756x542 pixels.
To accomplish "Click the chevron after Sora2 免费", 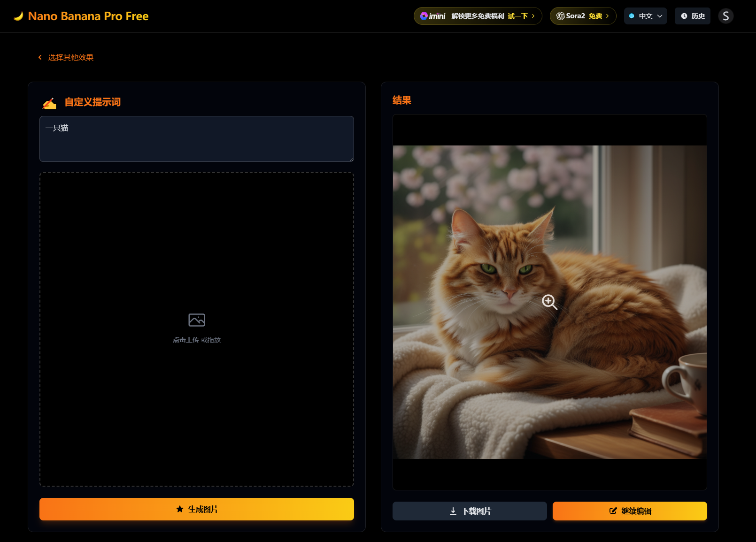I will click(607, 16).
